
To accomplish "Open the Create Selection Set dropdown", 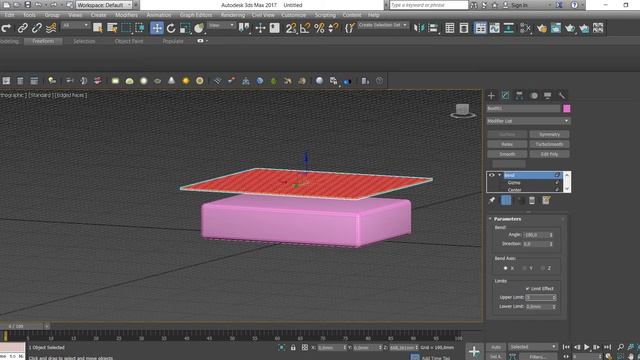I will [382, 25].
